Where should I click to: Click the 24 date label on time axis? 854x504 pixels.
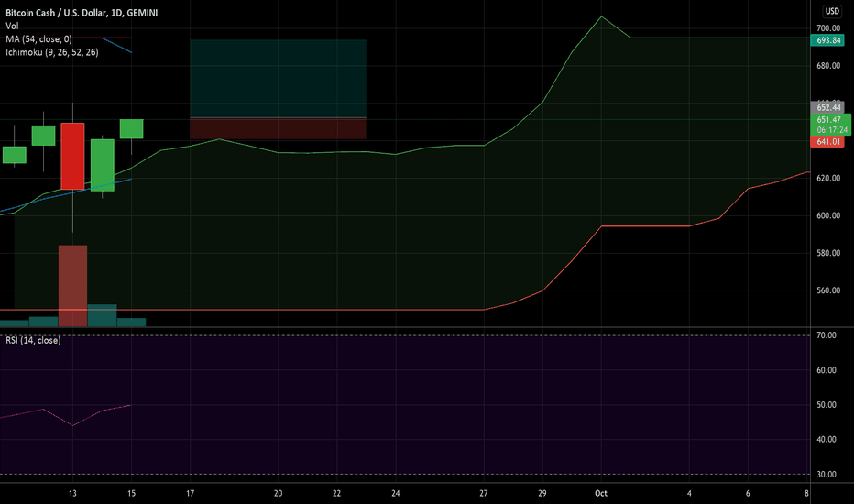coord(396,493)
